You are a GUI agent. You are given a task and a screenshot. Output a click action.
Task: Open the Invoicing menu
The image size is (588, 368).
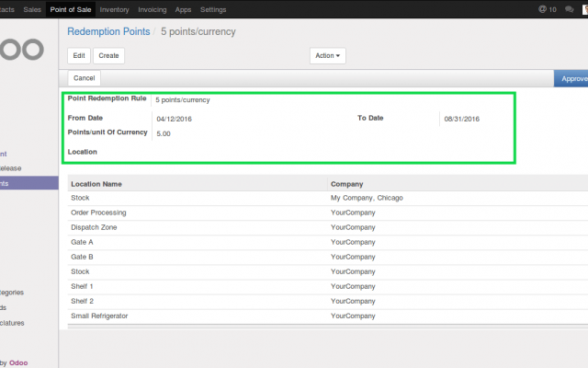[x=152, y=9]
